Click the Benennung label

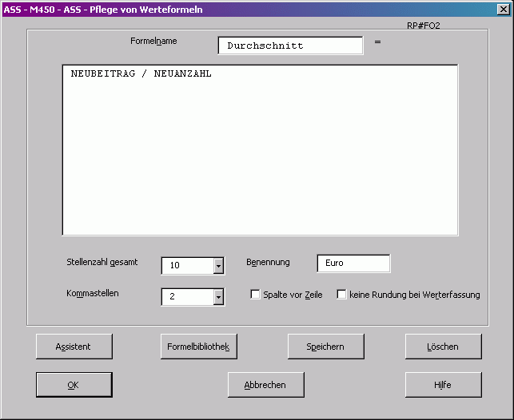[x=268, y=263]
